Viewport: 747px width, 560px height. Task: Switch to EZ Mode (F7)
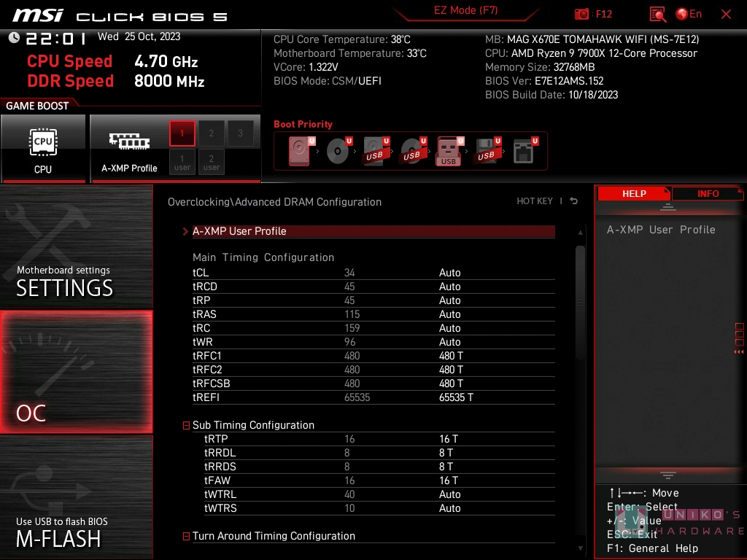tap(465, 11)
